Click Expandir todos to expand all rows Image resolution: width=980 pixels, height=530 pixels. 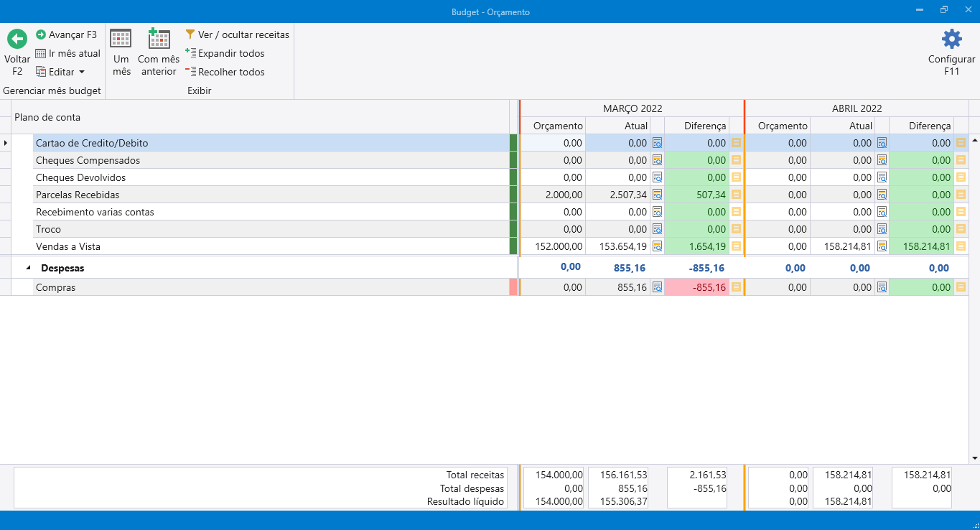tap(225, 53)
